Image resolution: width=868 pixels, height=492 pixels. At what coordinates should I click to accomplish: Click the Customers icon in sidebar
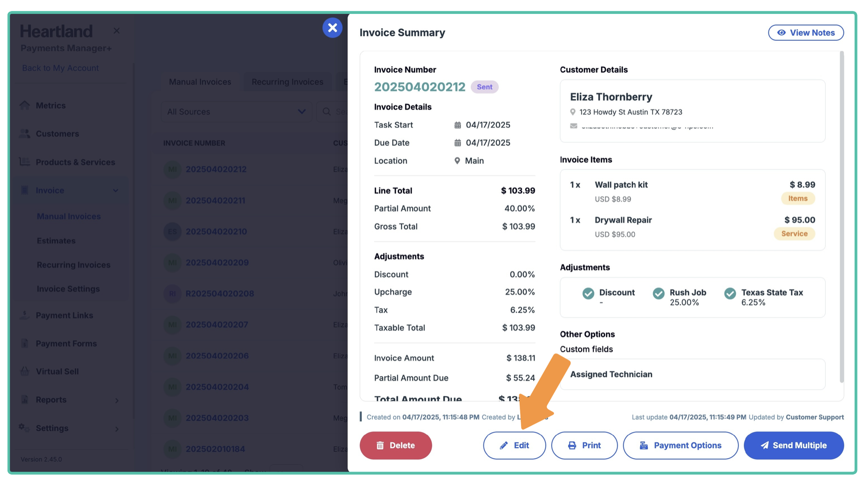pyautogui.click(x=24, y=133)
